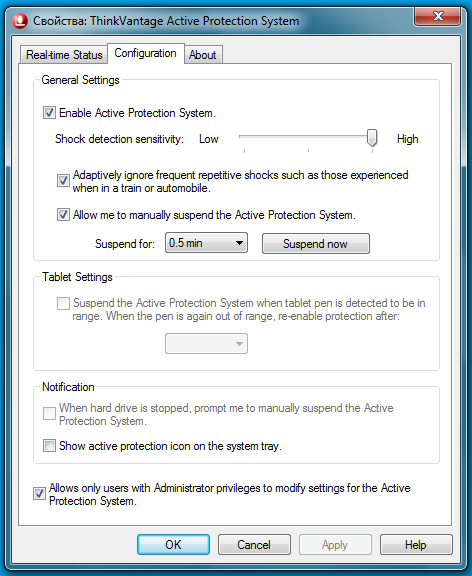The image size is (472, 576).
Task: Click the dropdown arrow next to 0.5 min
Action: pyautogui.click(x=239, y=243)
